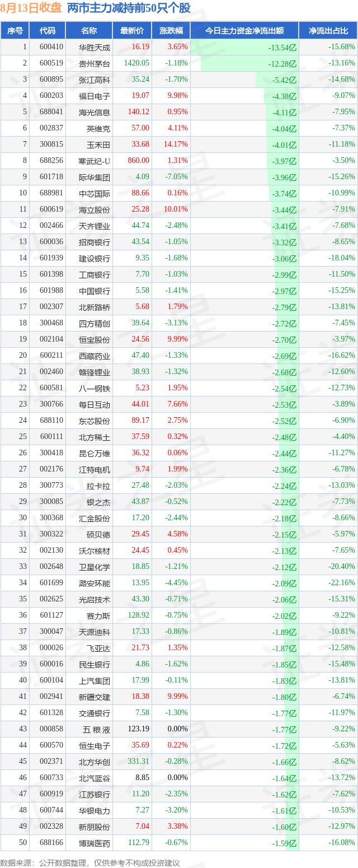Click the title 两市主力减持前50只个股

tap(129, 8)
